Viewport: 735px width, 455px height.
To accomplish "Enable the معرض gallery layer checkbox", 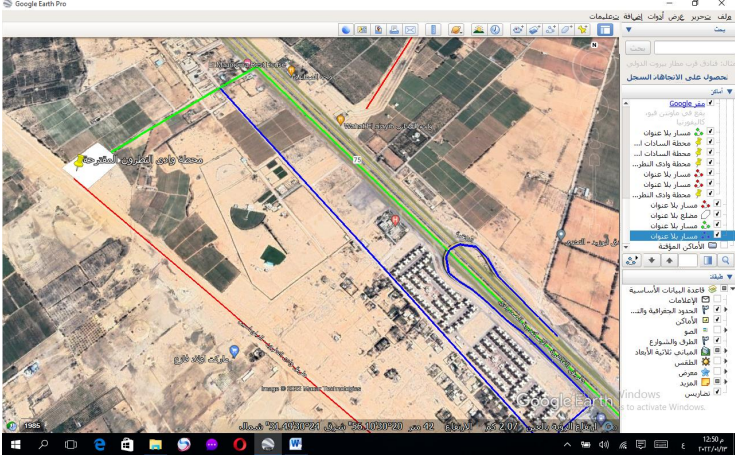I will point(717,372).
